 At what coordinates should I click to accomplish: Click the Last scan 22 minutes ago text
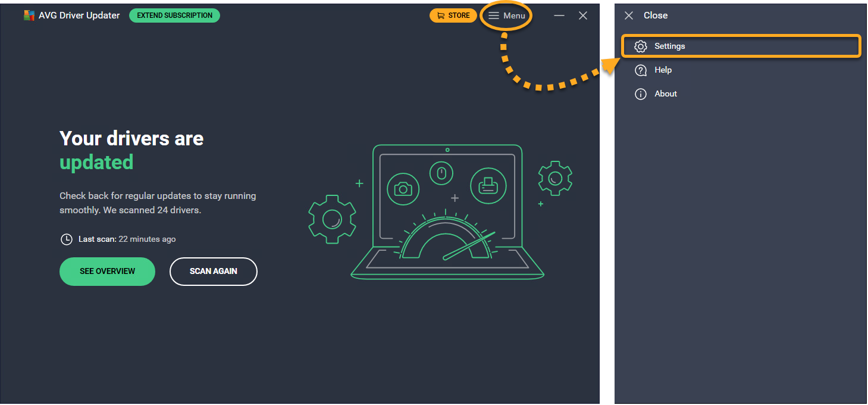pos(127,239)
